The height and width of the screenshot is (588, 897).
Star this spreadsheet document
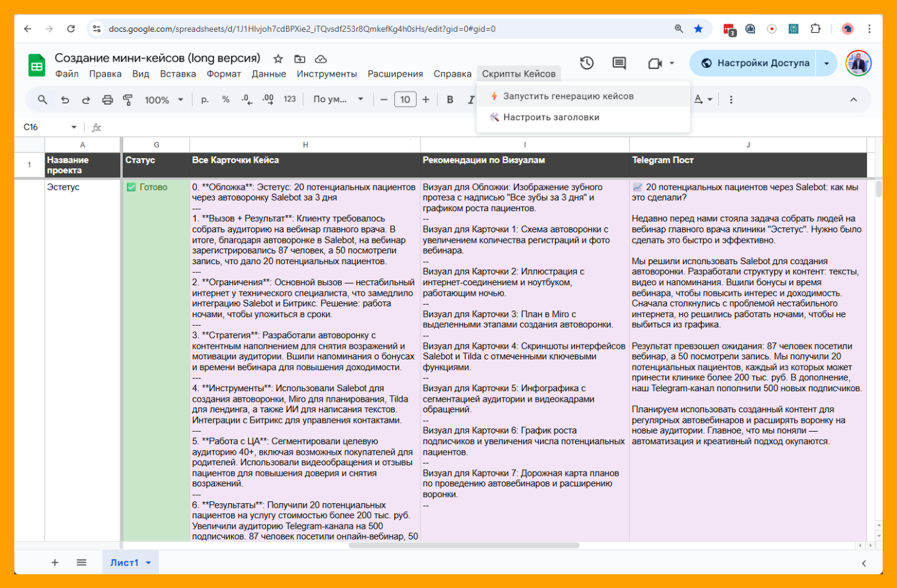[x=278, y=59]
